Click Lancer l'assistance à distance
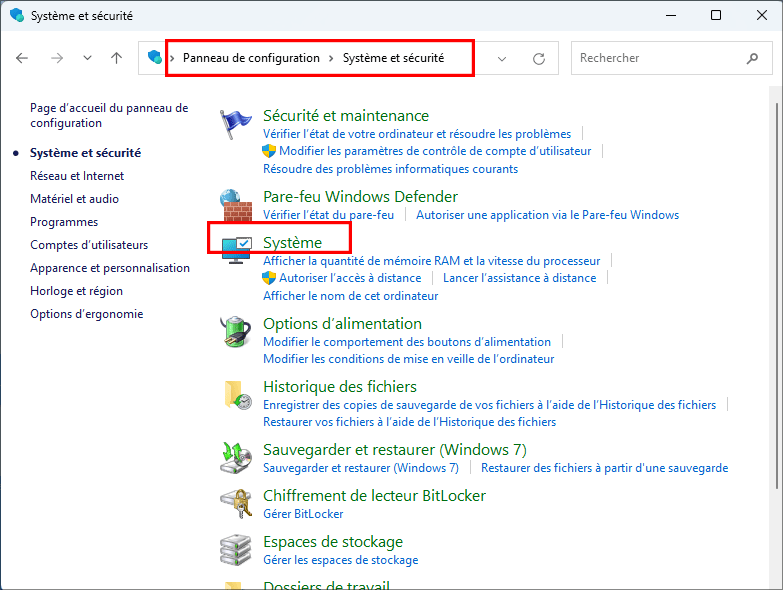The height and width of the screenshot is (590, 783). tap(520, 278)
